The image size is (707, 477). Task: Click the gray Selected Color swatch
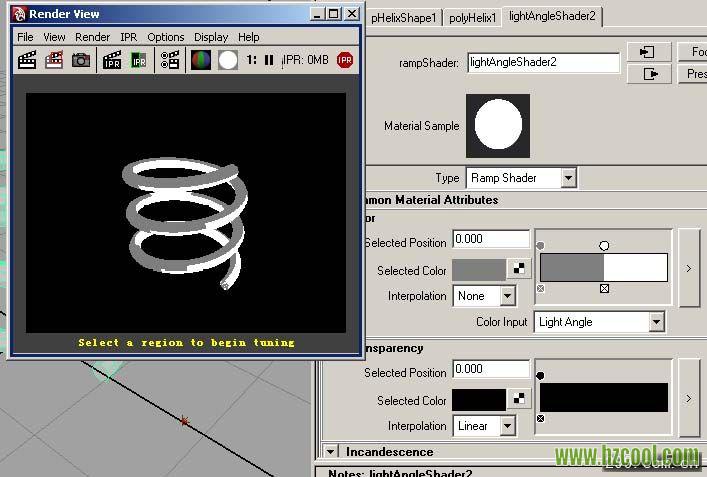point(479,270)
